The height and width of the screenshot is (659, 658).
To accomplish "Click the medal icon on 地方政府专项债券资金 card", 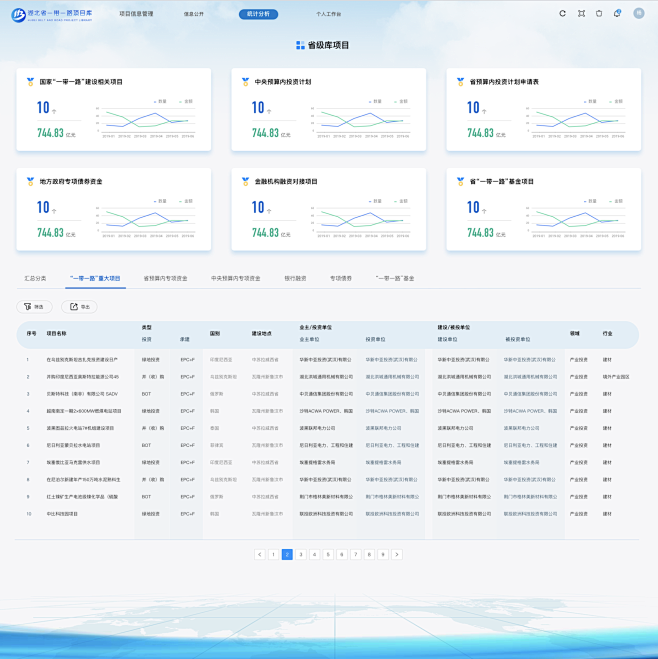I will (x=30, y=182).
